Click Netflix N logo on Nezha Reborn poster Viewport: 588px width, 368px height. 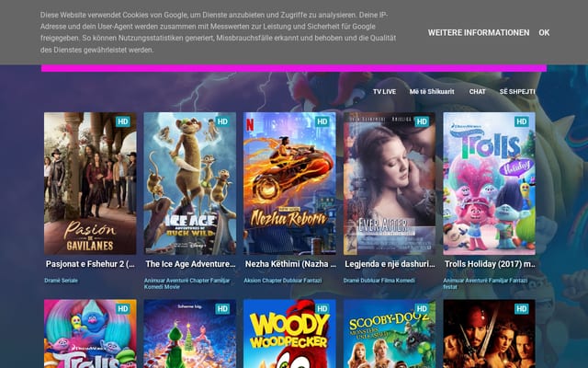[x=250, y=125]
